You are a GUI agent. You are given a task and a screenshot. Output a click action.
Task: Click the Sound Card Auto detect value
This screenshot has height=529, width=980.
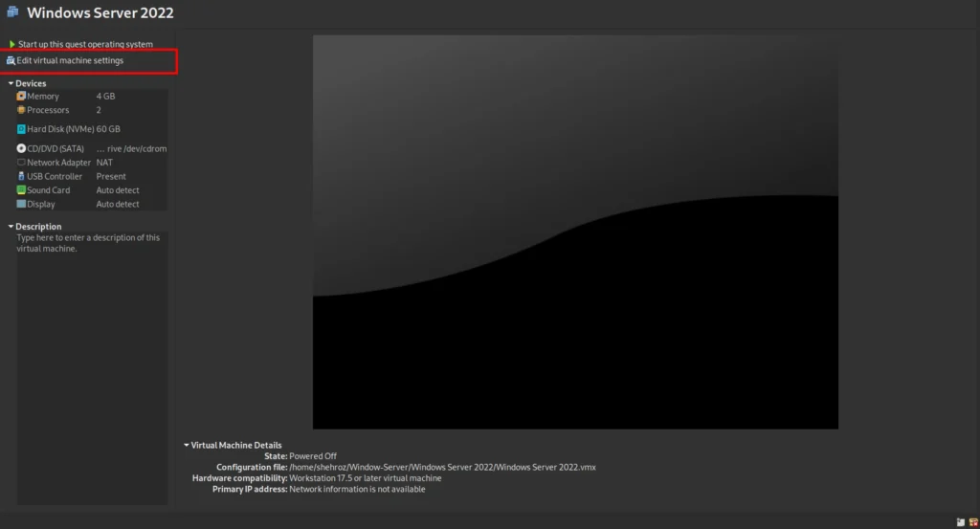118,189
